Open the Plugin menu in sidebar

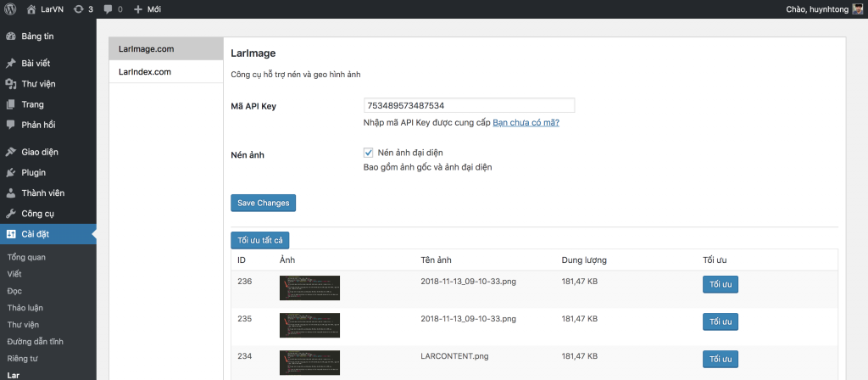coord(33,172)
